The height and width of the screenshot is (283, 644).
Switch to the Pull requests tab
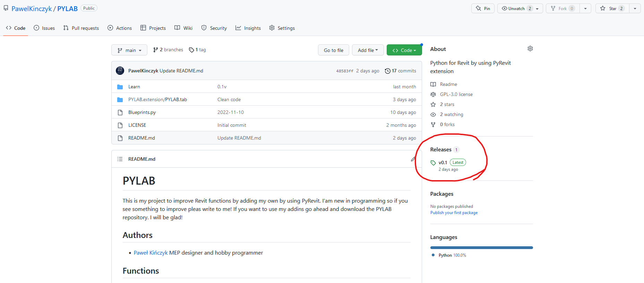[81, 28]
